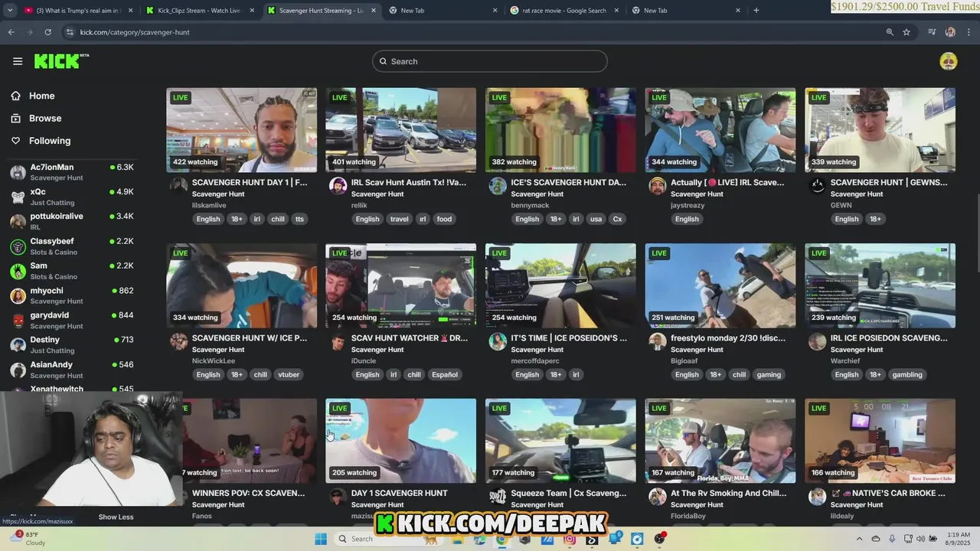980x551 pixels.
Task: Open the hamburger menu beside Kick logo
Action: pyautogui.click(x=18, y=61)
